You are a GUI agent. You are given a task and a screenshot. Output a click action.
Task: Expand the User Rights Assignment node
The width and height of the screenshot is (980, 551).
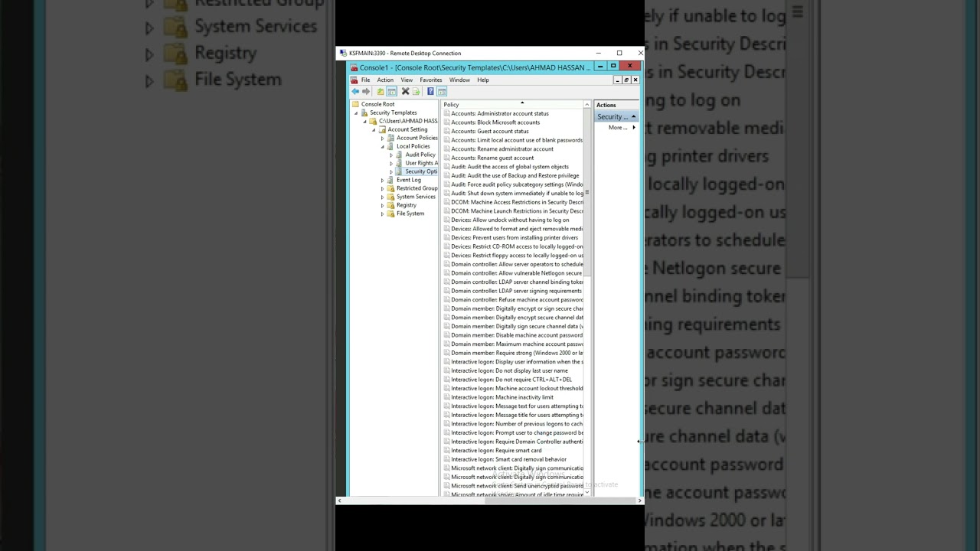pyautogui.click(x=391, y=163)
